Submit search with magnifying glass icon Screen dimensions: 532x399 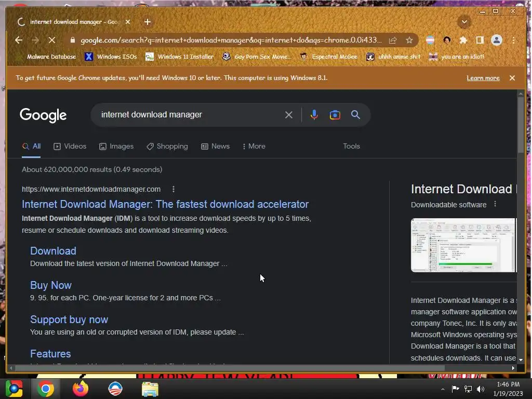(x=355, y=115)
